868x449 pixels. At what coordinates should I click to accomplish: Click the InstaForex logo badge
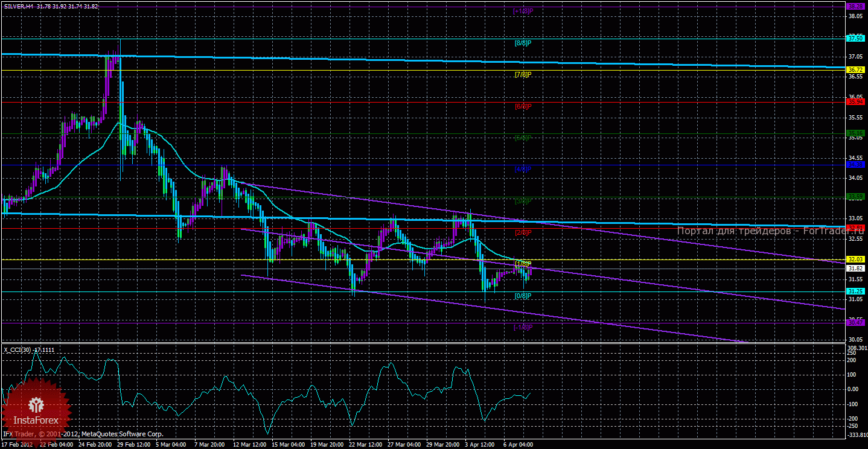click(36, 410)
